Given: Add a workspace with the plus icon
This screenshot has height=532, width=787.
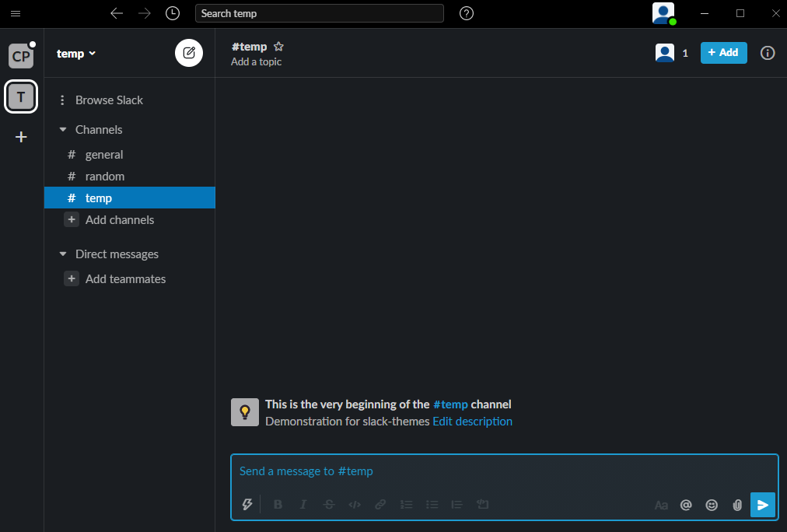Looking at the screenshot, I should click(21, 137).
